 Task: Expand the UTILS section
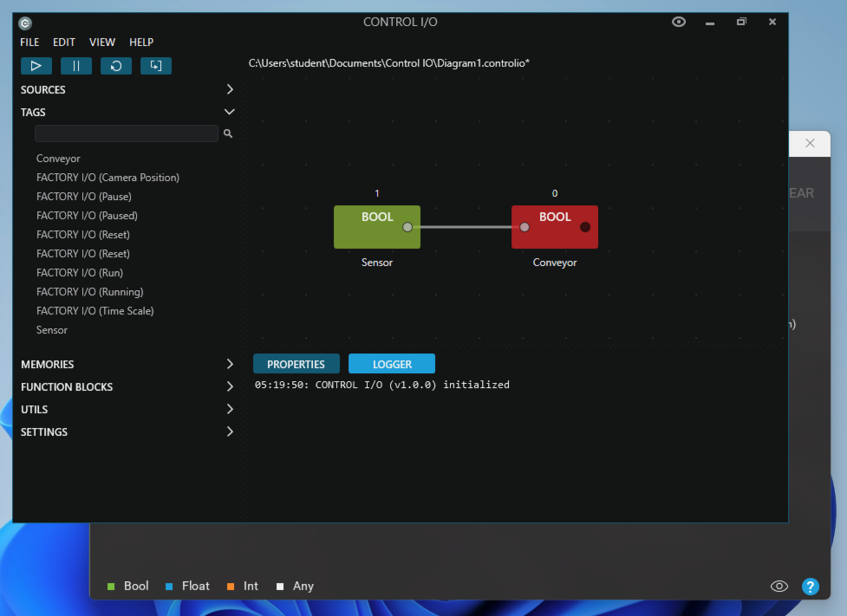click(x=128, y=409)
